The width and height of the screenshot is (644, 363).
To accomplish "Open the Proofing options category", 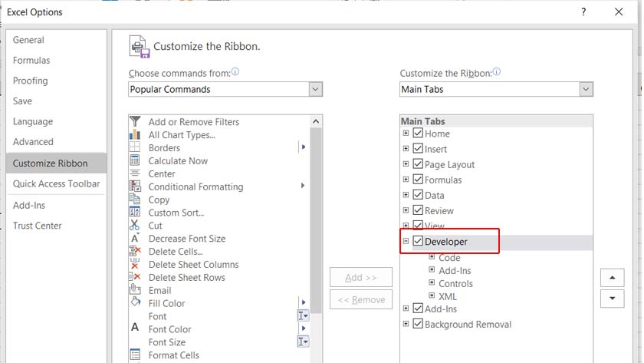I will (56, 81).
